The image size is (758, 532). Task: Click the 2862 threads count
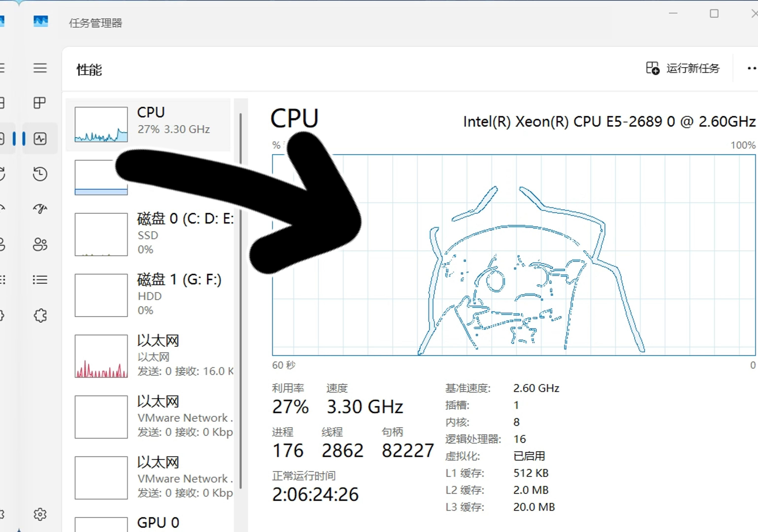pyautogui.click(x=342, y=450)
